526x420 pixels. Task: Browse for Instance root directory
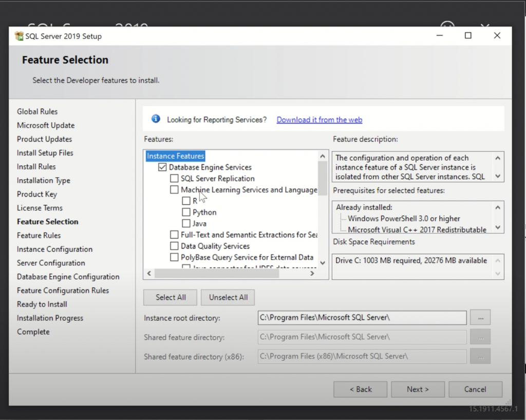[x=480, y=318]
